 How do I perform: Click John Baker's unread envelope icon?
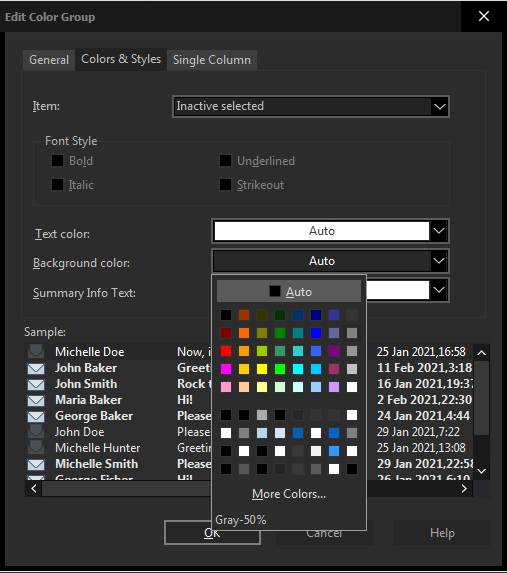[36, 368]
